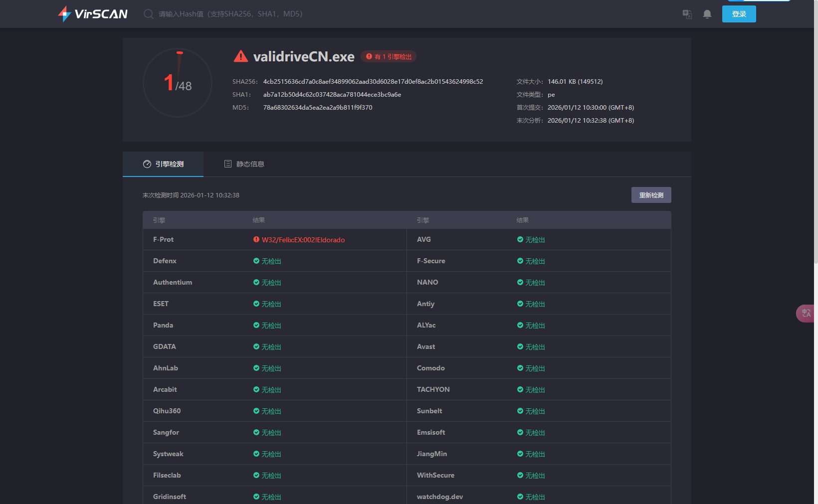
Task: Click the SHA256 hash value
Action: [x=373, y=81]
